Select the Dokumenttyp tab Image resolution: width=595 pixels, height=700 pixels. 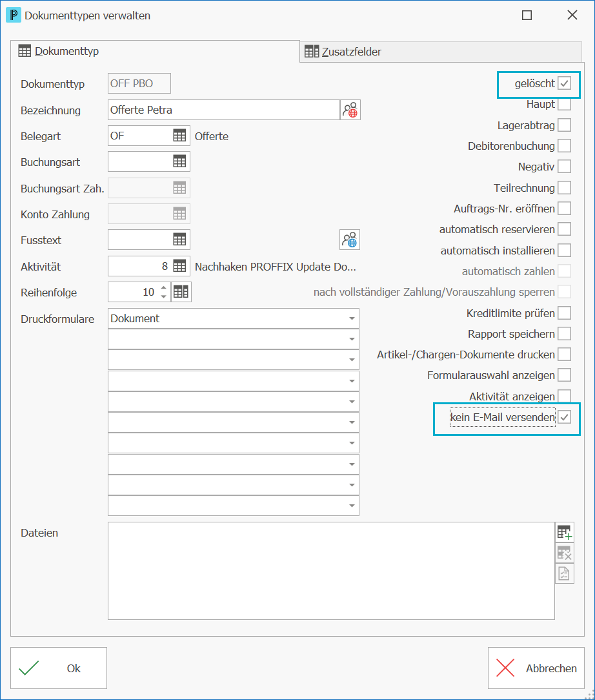click(x=155, y=51)
